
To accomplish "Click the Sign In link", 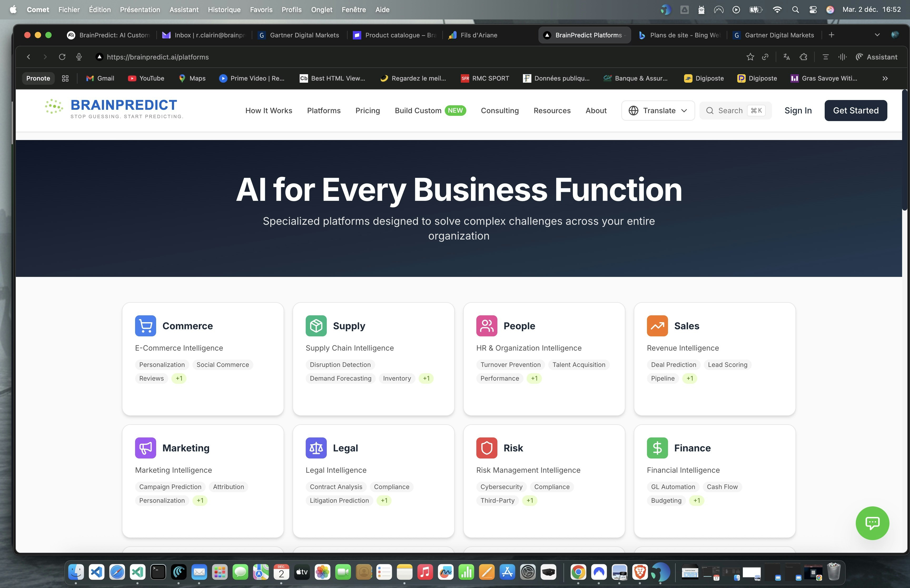I will click(798, 110).
